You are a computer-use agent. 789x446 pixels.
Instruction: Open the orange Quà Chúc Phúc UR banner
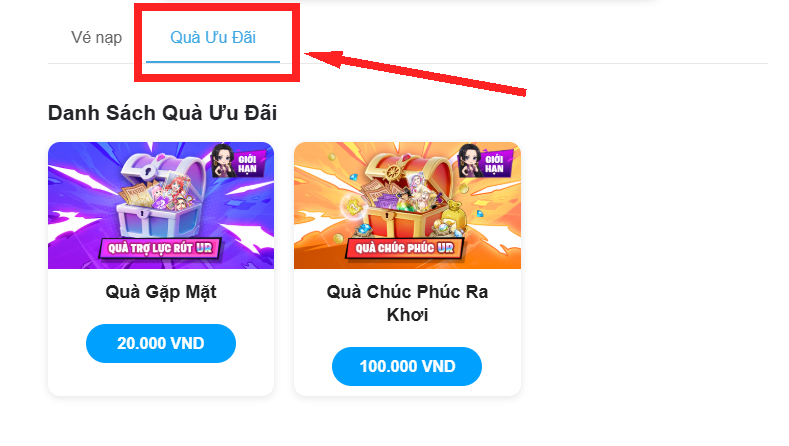(408, 205)
